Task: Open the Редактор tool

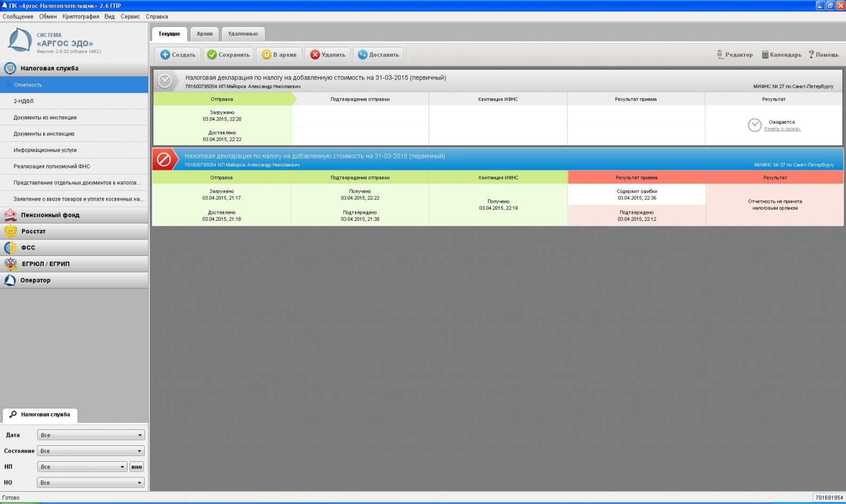Action: point(735,54)
